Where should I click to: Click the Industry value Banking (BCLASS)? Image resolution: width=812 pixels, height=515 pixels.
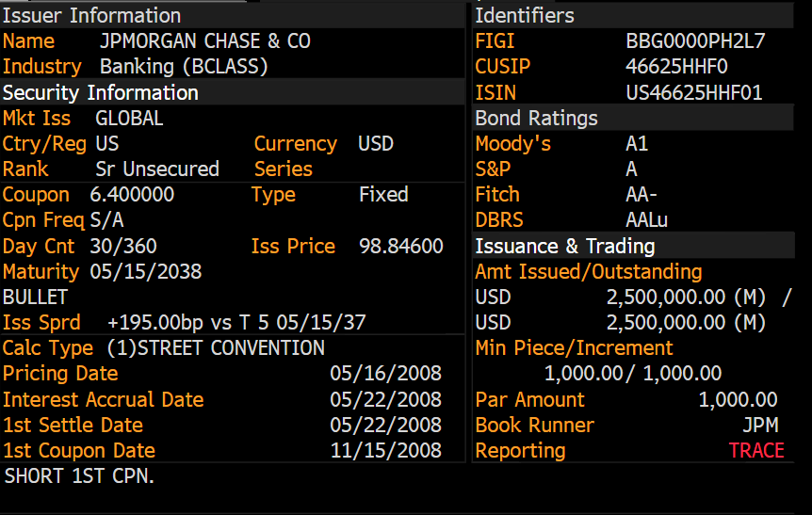[x=184, y=67]
